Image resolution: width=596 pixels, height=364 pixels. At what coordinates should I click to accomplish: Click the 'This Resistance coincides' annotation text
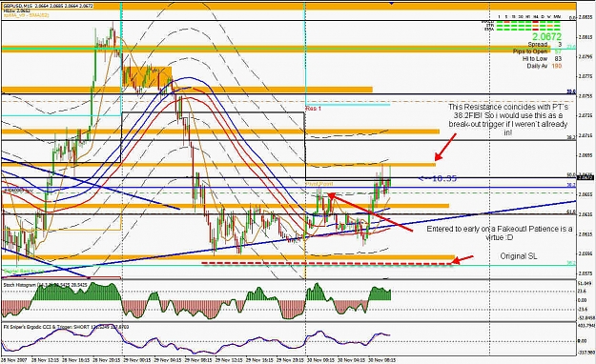[508, 119]
